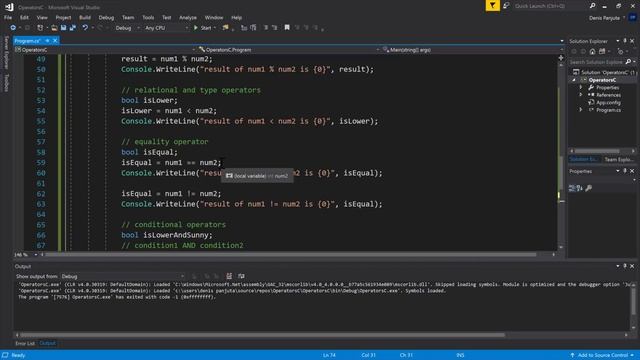
Task: Select Solution 'OperatorsC' root node
Action: pos(604,72)
